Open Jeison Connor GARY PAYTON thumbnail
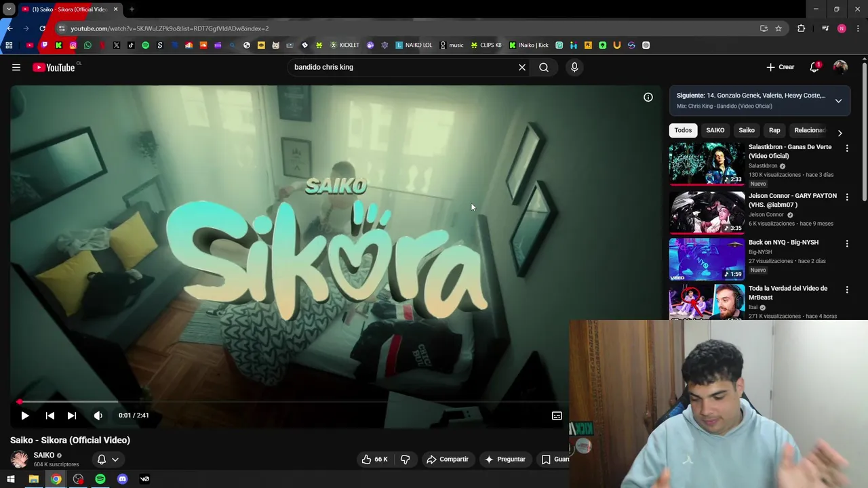This screenshot has height=488, width=868. tap(707, 212)
